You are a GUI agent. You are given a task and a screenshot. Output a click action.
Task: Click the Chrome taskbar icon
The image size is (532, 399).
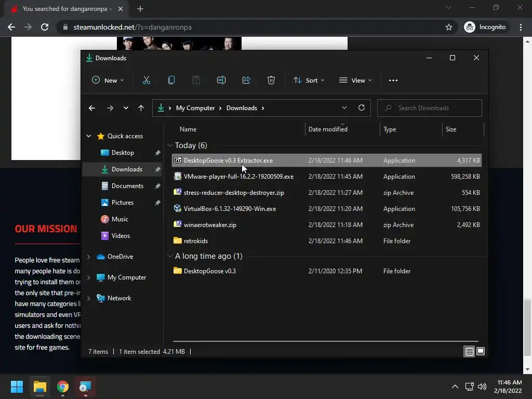[x=63, y=387]
